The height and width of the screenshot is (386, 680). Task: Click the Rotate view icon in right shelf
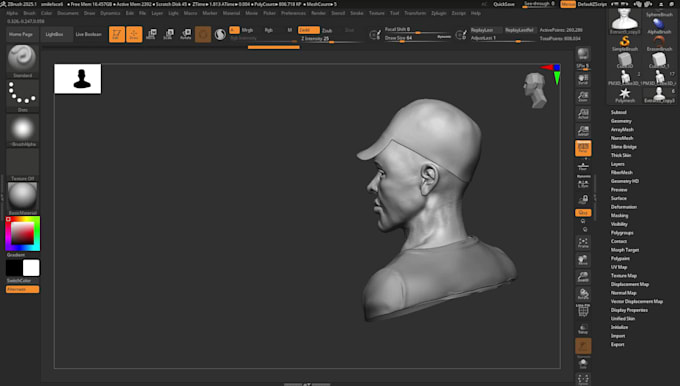[583, 294]
